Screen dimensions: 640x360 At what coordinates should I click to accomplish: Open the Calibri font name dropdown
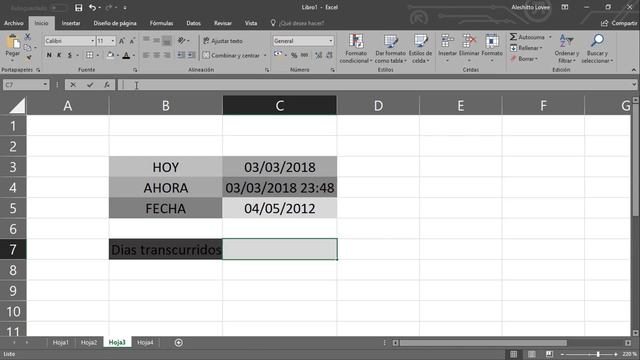[x=93, y=41]
